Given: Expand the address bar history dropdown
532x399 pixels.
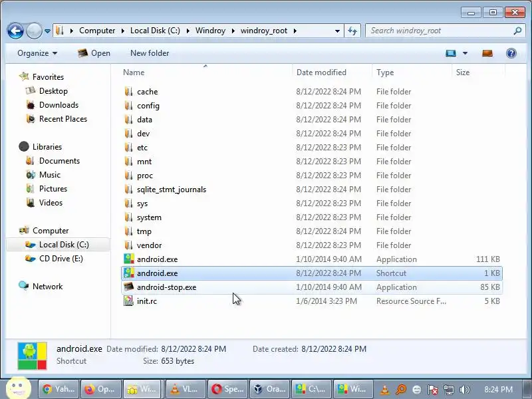Looking at the screenshot, I should pyautogui.click(x=337, y=31).
